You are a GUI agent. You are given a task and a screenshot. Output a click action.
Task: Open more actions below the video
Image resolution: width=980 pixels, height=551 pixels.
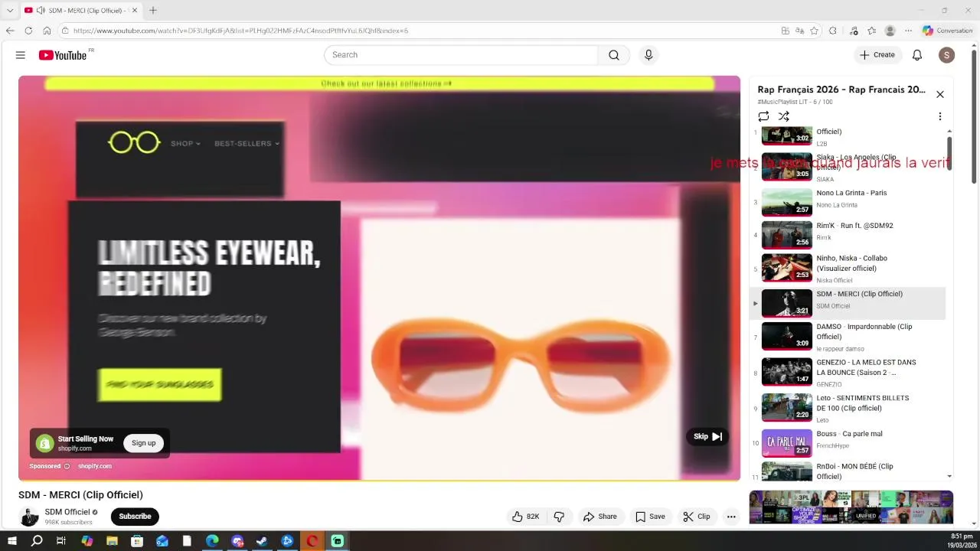[731, 517]
